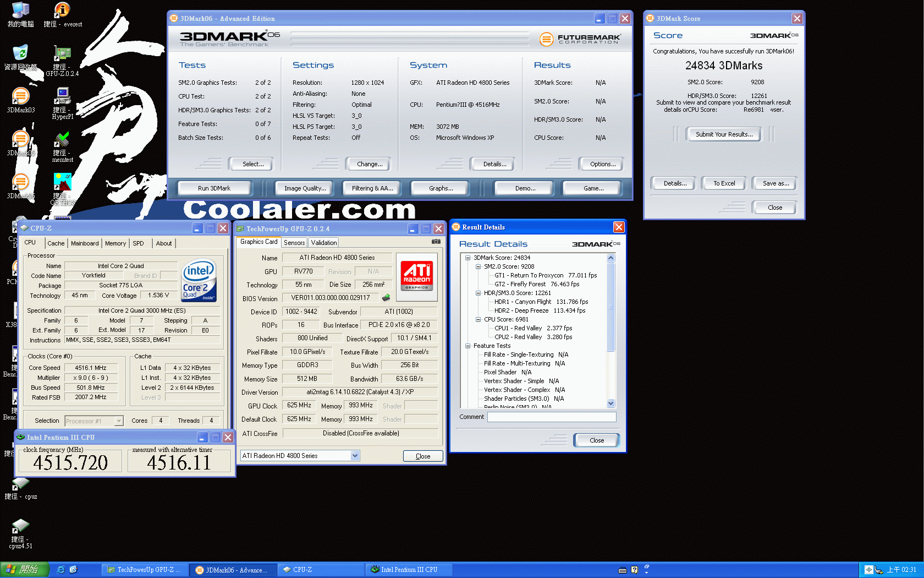Screen dimensions: 924x578
Task: Click the Game button
Action: pyautogui.click(x=593, y=188)
